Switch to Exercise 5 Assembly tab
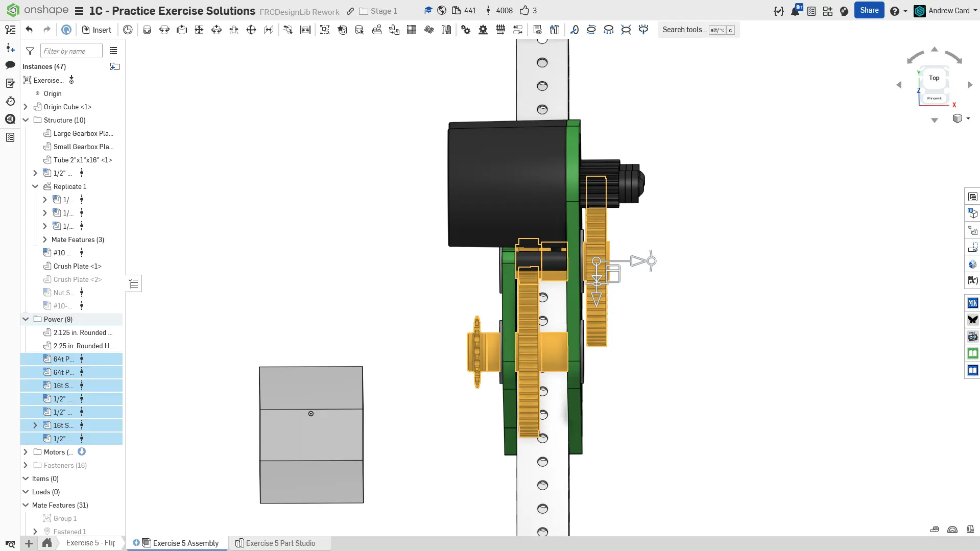 pyautogui.click(x=185, y=543)
